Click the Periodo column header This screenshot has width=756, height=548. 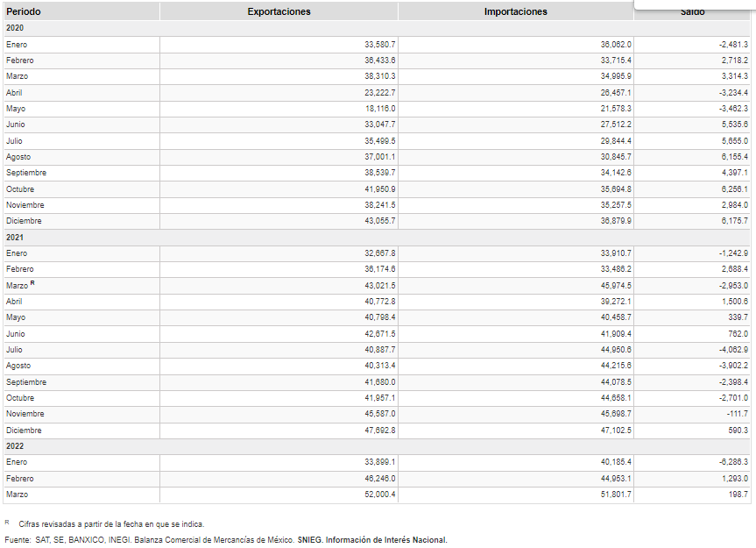[24, 11]
